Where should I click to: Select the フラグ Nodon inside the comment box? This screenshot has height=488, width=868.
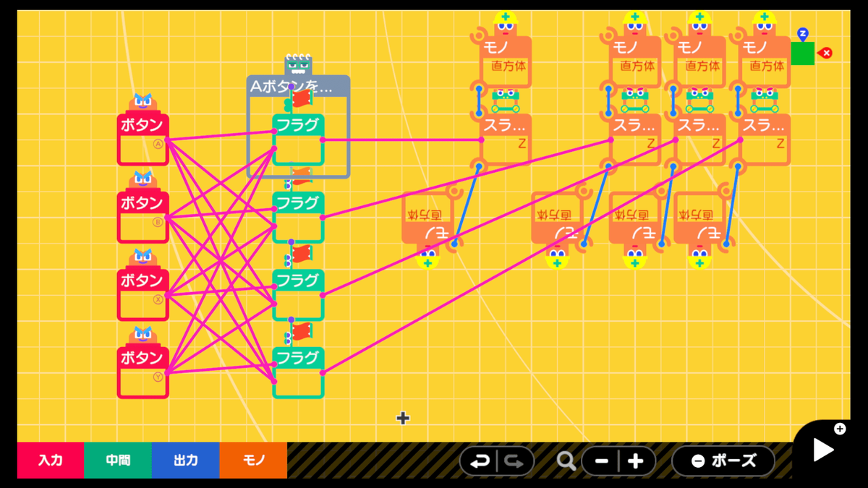(x=298, y=140)
